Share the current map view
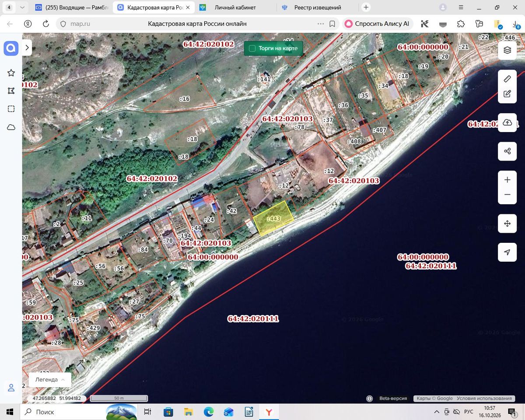Viewport: 525px width, 420px height. pyautogui.click(x=507, y=151)
